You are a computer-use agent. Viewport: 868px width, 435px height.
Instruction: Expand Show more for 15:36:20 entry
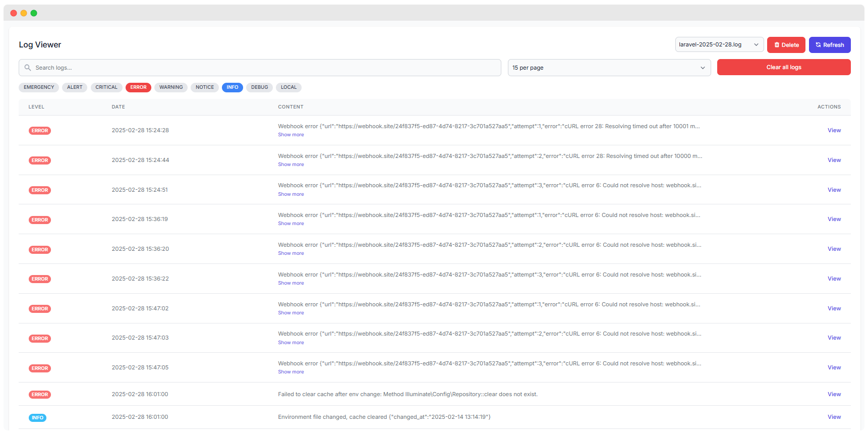pos(291,253)
